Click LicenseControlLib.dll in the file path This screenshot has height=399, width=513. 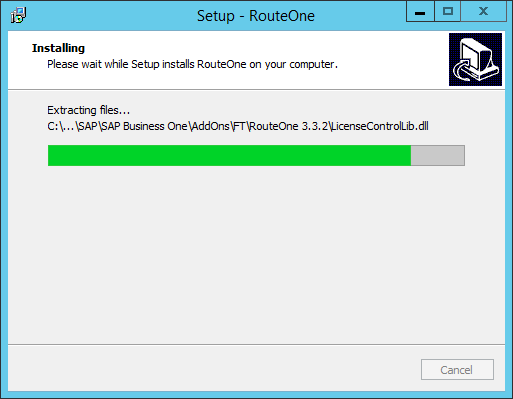(x=380, y=126)
